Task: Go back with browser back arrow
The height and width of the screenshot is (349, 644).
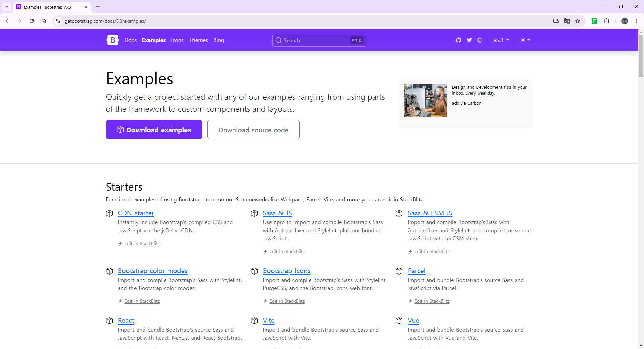Action: tap(7, 21)
